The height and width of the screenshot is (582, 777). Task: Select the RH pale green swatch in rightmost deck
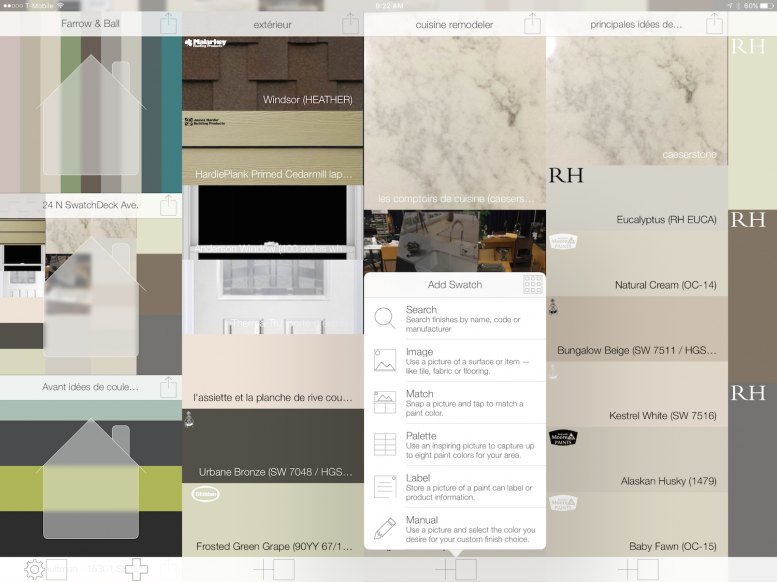click(752, 123)
